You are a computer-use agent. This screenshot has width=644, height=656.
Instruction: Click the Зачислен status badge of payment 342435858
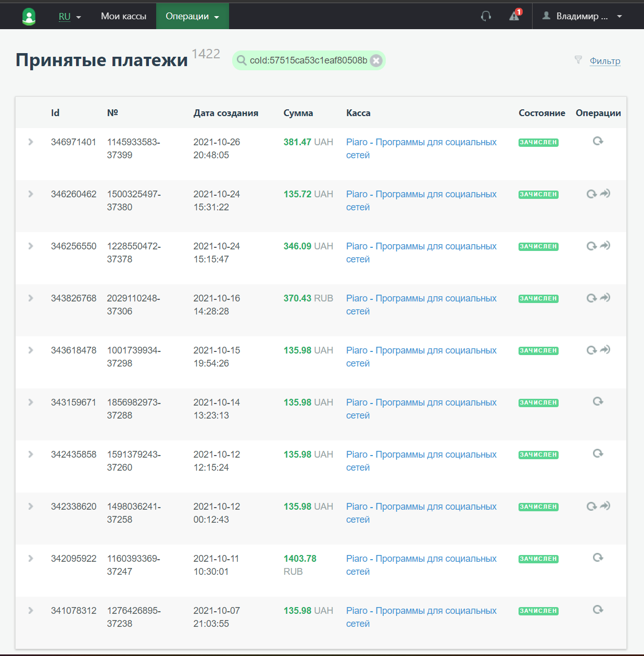click(538, 455)
